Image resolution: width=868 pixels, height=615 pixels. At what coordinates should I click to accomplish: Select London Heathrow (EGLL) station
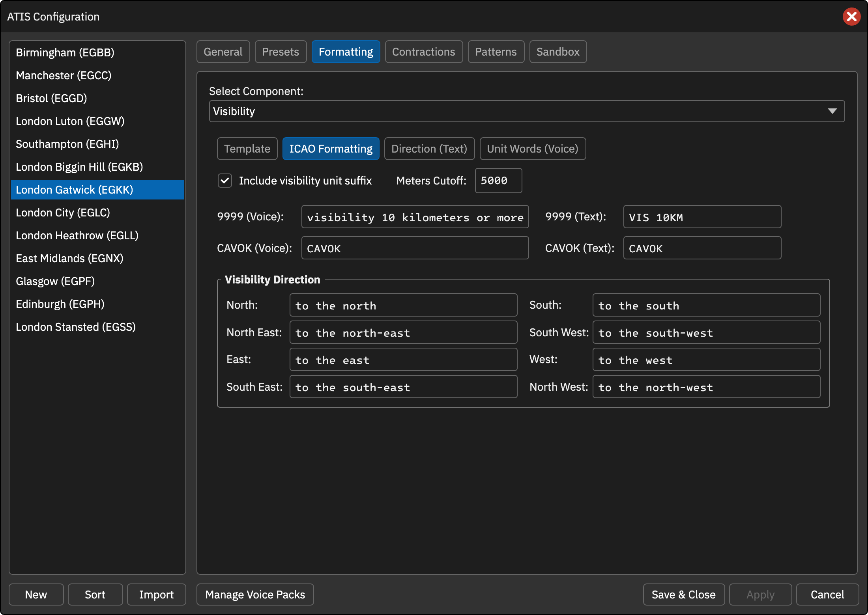[97, 235]
